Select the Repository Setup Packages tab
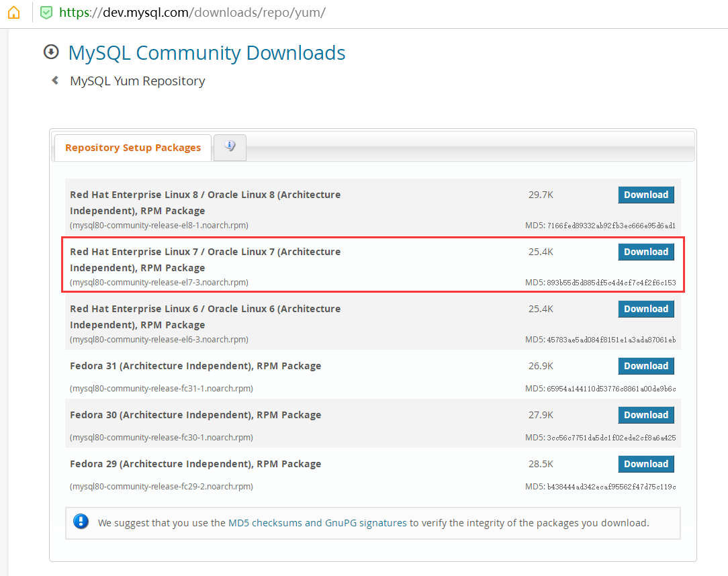 click(133, 148)
